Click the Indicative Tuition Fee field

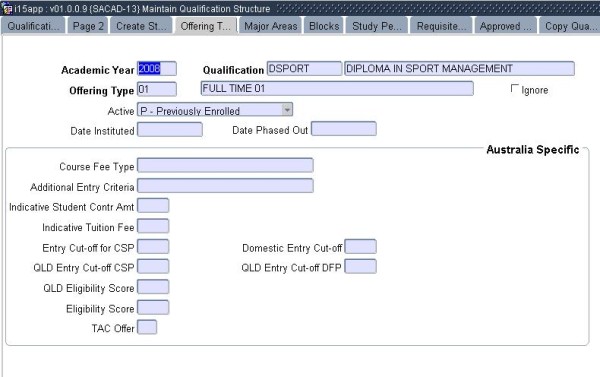153,226
